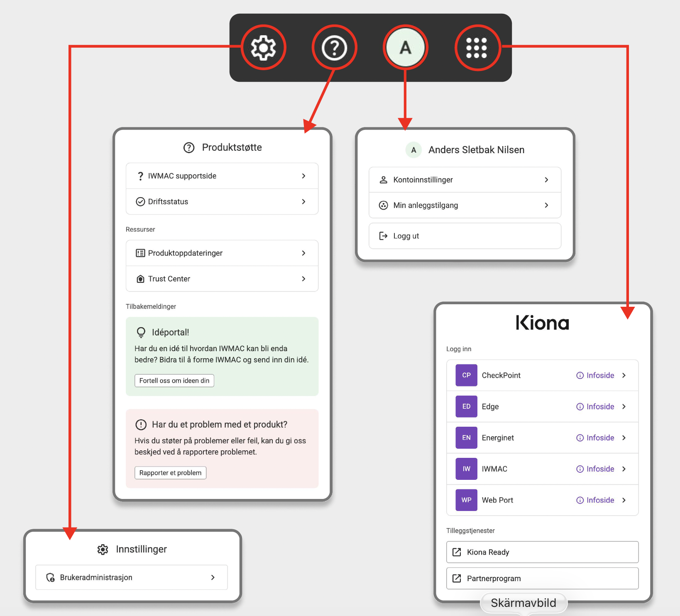Screen dimensions: 680x616
Task: Click the Idéportal lightbulb icon
Action: tap(141, 332)
